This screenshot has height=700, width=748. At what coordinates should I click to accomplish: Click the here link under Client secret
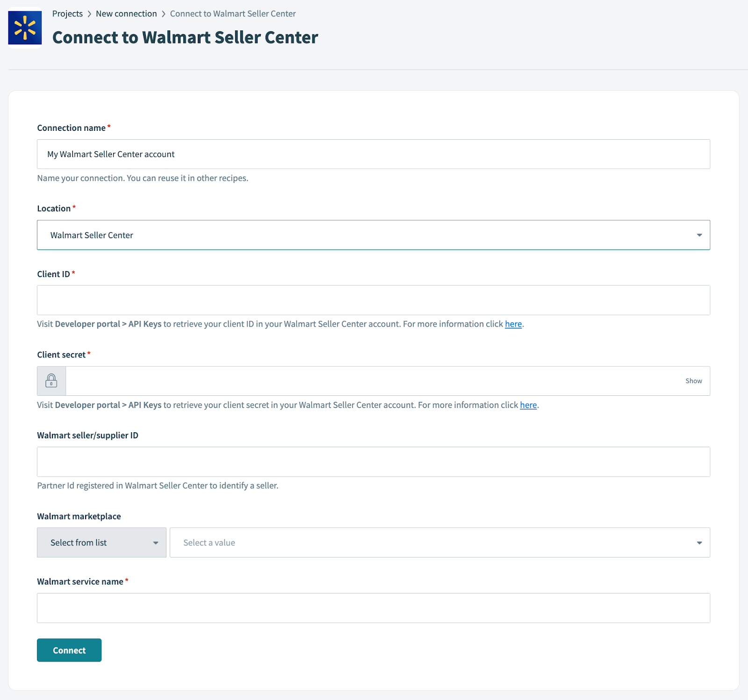point(528,405)
